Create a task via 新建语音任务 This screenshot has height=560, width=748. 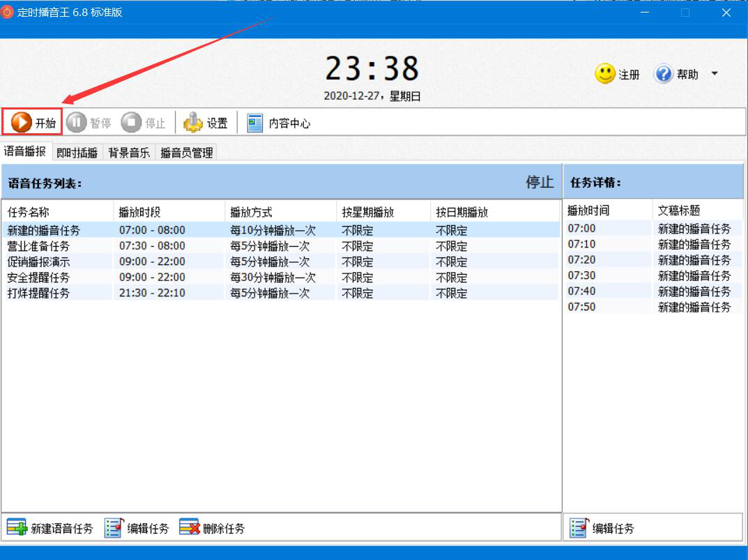click(x=50, y=528)
